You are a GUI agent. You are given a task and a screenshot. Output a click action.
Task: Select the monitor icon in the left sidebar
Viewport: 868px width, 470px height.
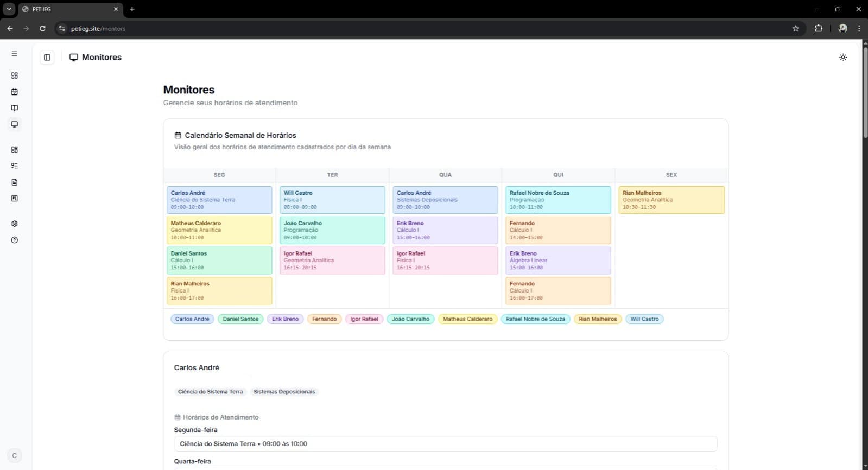15,124
